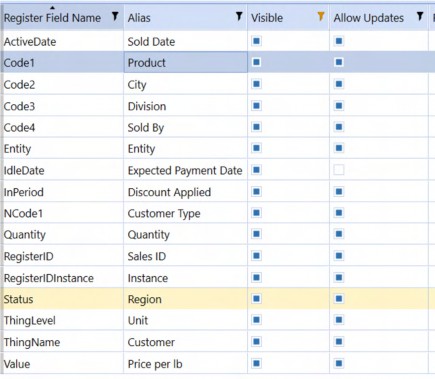
Task: Toggle Visible checkbox for Quantity row
Action: tap(256, 234)
